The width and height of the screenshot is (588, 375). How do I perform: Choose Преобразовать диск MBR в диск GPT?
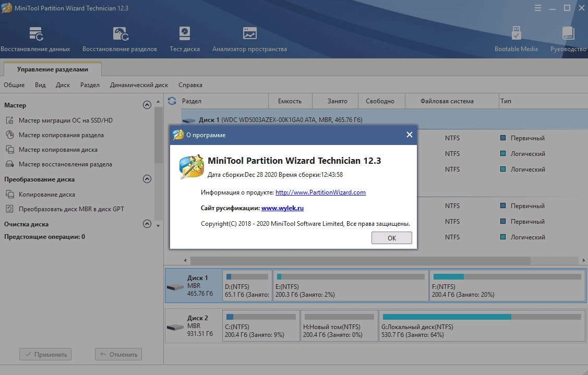click(71, 209)
